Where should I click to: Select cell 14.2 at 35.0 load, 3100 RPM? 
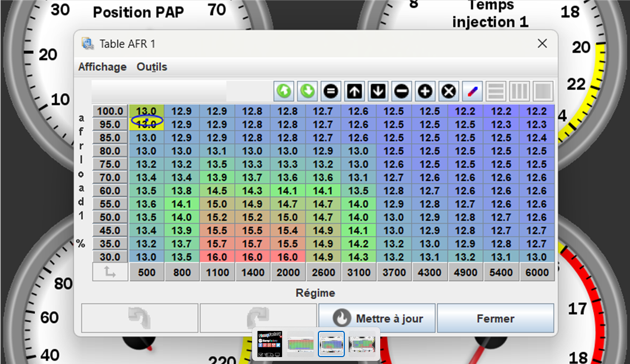pyautogui.click(x=359, y=244)
